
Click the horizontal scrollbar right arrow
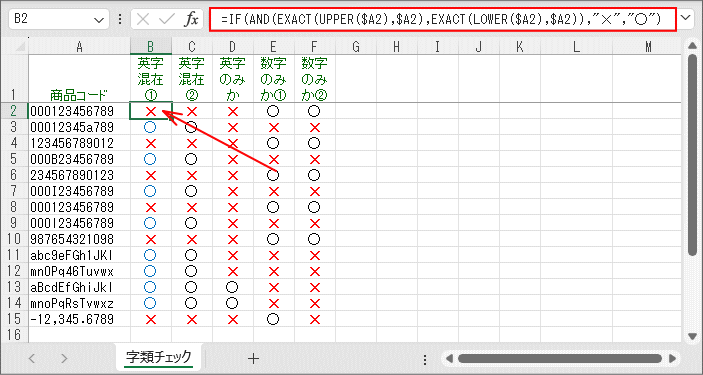click(x=672, y=358)
